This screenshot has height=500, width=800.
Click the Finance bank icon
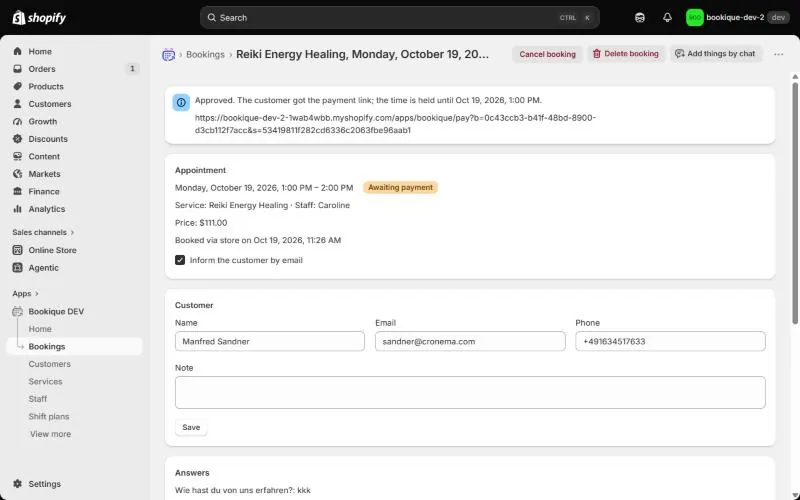18,191
